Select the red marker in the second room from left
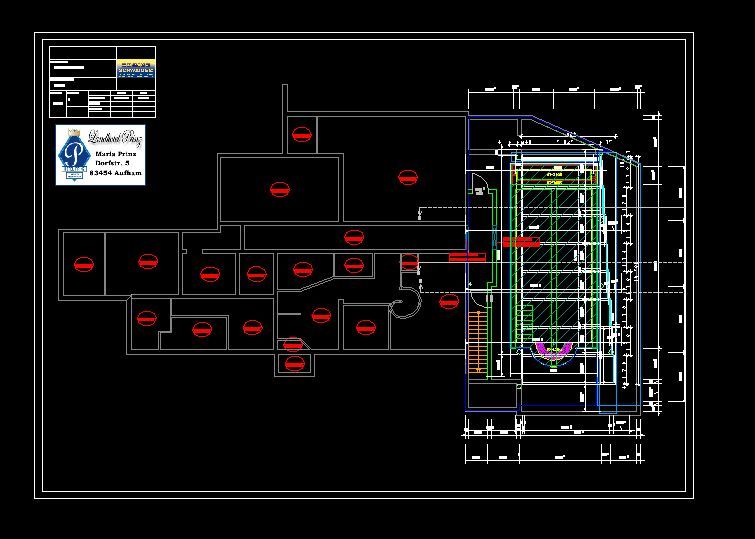 click(x=149, y=262)
